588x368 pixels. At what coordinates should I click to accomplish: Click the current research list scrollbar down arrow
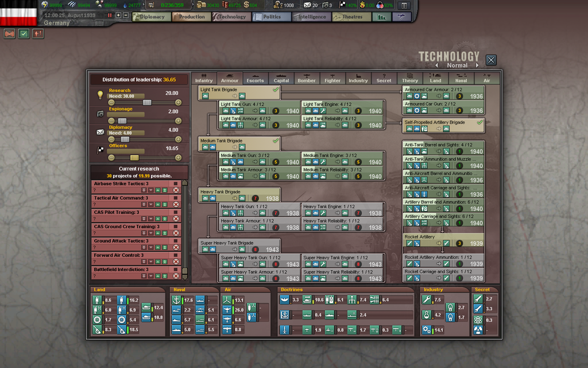coord(184,278)
